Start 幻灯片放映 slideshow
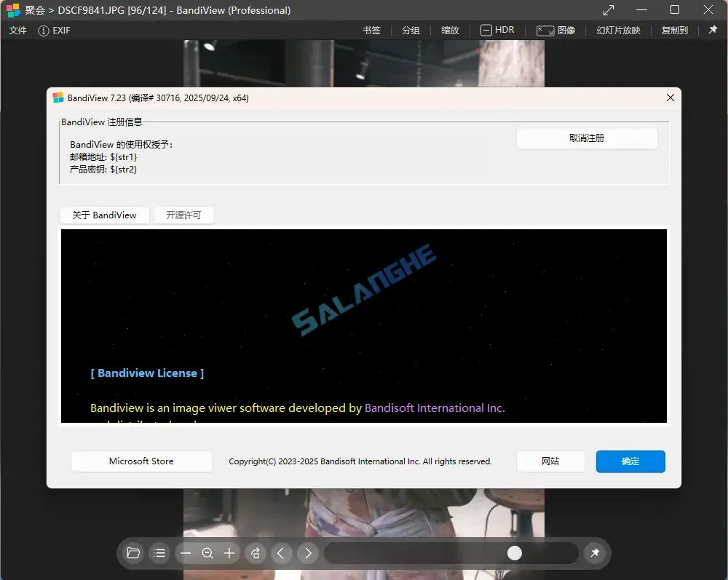 618,31
